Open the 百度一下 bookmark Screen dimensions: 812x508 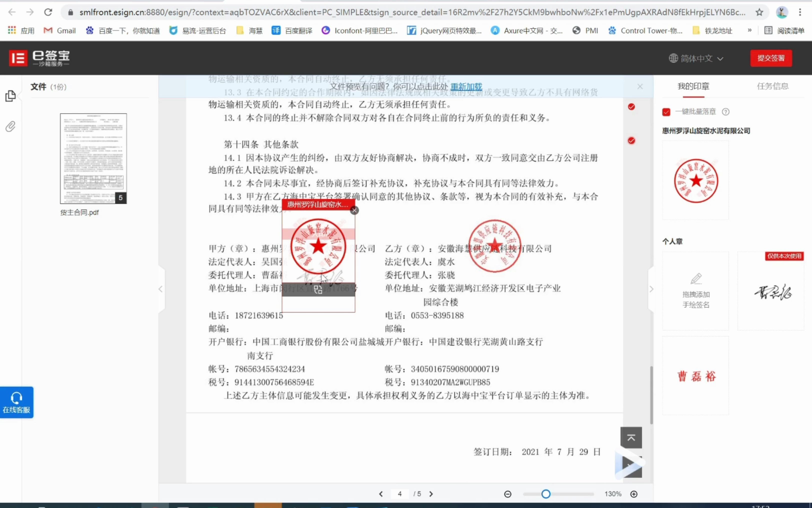tap(122, 31)
